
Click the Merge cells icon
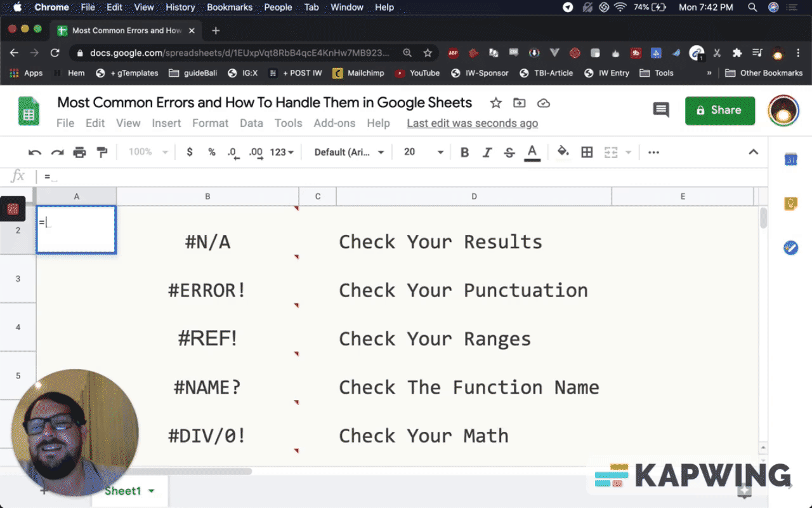pos(611,152)
